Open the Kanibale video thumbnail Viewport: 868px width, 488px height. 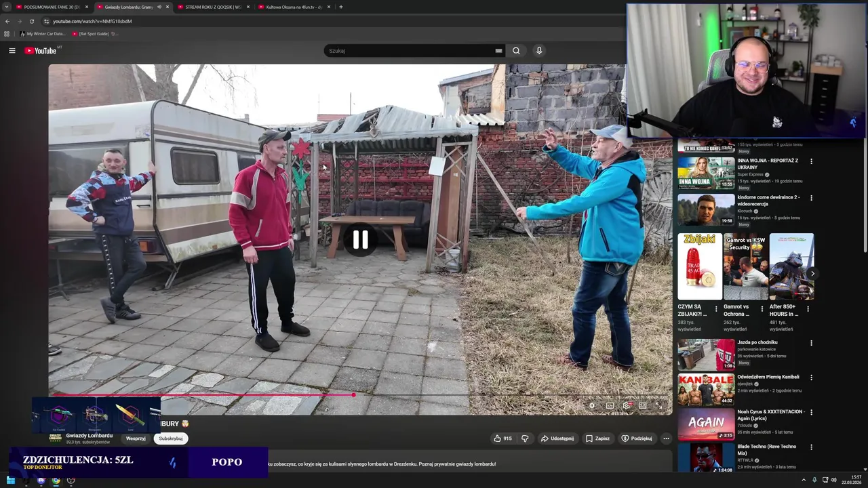pyautogui.click(x=706, y=389)
